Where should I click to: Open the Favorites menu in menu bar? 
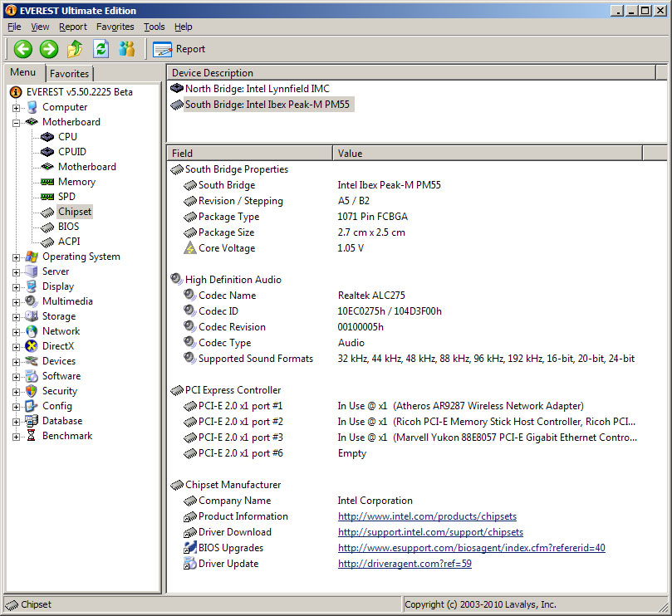pyautogui.click(x=115, y=27)
